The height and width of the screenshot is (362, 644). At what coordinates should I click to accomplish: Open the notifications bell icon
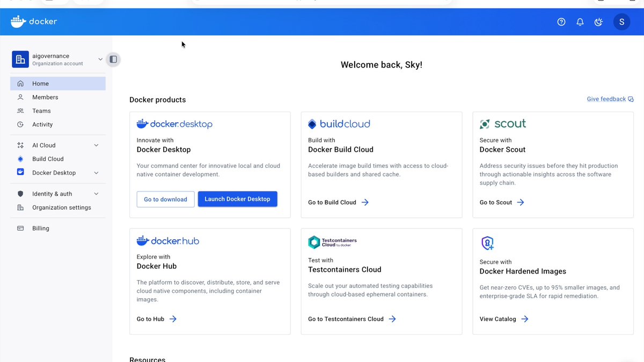pos(580,22)
